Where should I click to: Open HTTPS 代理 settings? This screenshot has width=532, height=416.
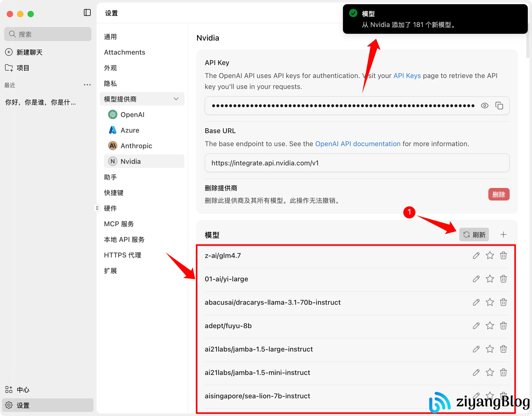(122, 255)
